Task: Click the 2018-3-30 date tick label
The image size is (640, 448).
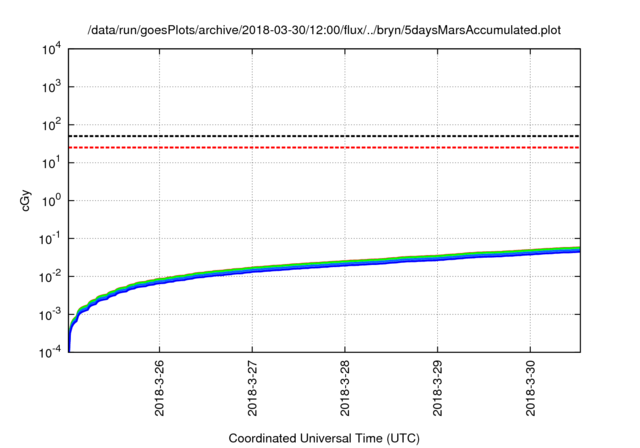Action: tap(530, 388)
